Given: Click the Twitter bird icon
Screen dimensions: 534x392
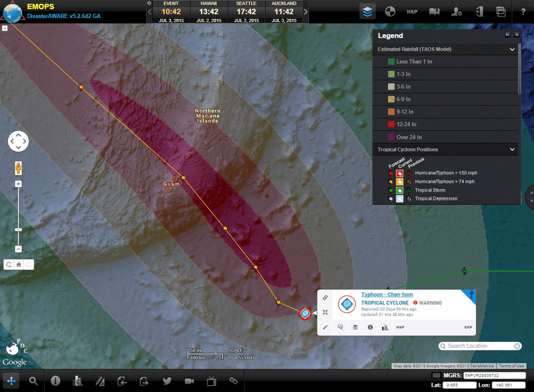Looking at the screenshot, I should pos(166,381).
